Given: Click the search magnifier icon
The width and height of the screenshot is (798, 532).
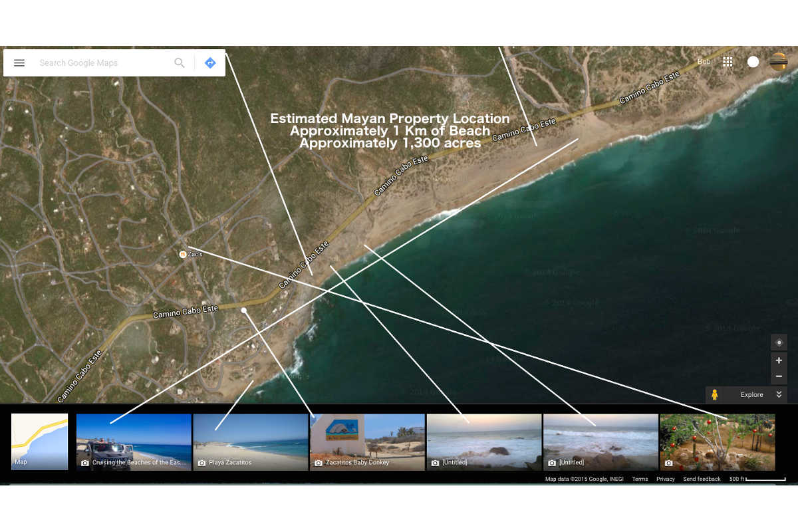Looking at the screenshot, I should 180,63.
